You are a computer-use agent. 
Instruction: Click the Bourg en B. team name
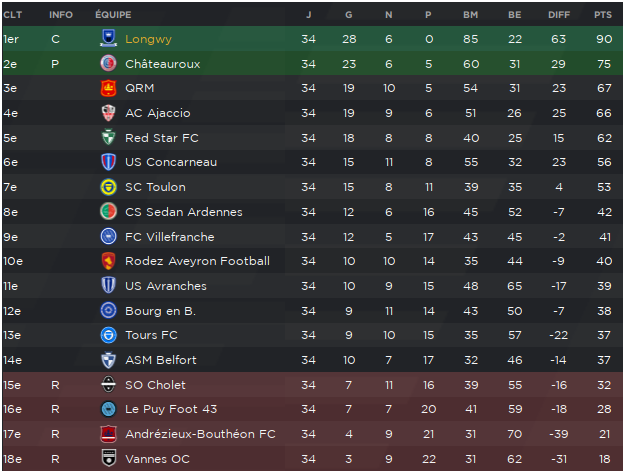(160, 311)
